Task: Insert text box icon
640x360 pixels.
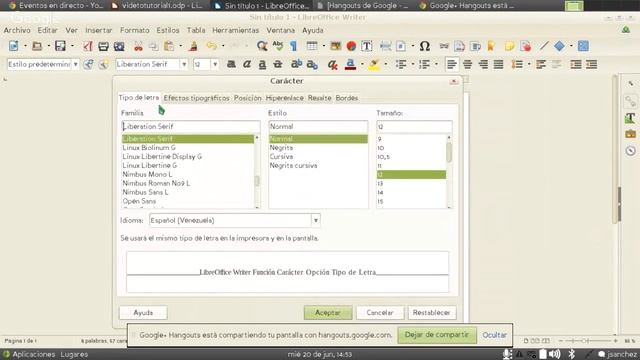Action: click(367, 46)
